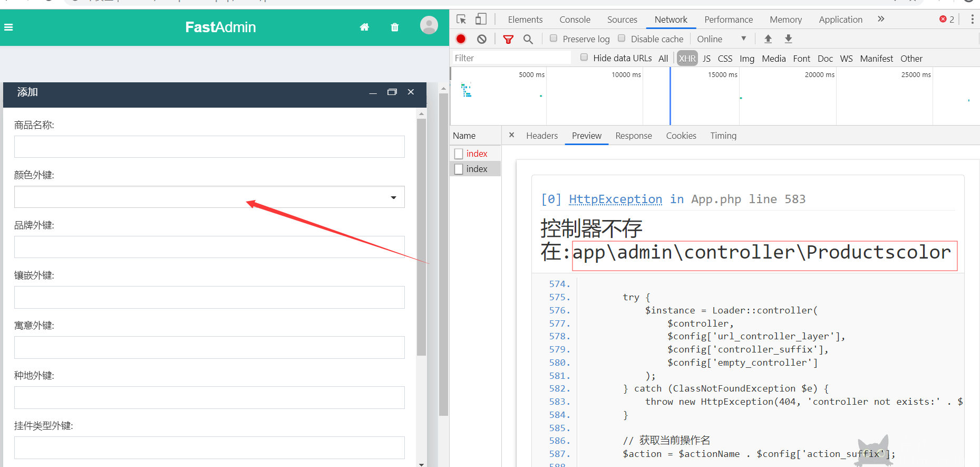Toggle the device toolbar icon
Image resolution: width=980 pixels, height=467 pixels.
(x=481, y=20)
